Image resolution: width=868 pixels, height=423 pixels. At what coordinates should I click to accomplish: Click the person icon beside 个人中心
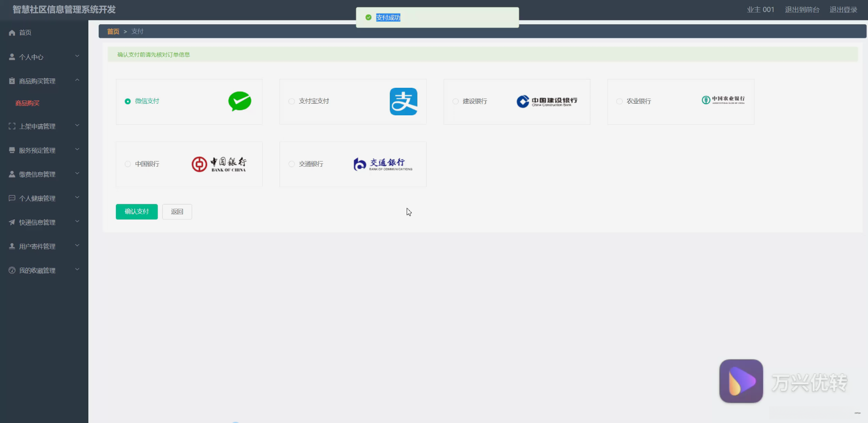click(x=12, y=57)
